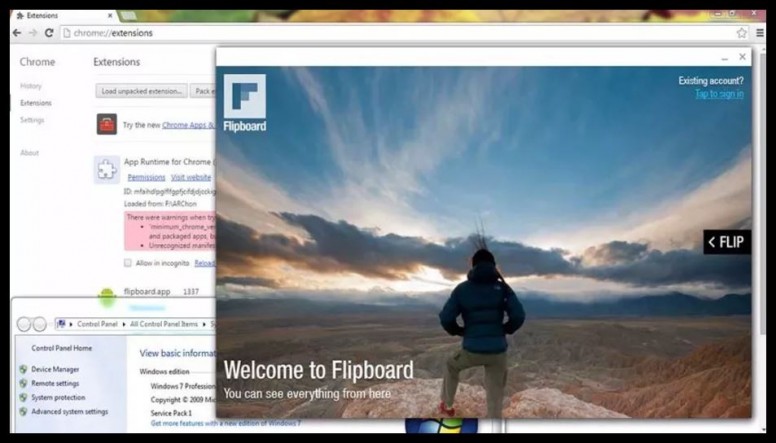776x443 pixels.
Task: Click All Control Panel Items breadcrumb
Action: [164, 324]
